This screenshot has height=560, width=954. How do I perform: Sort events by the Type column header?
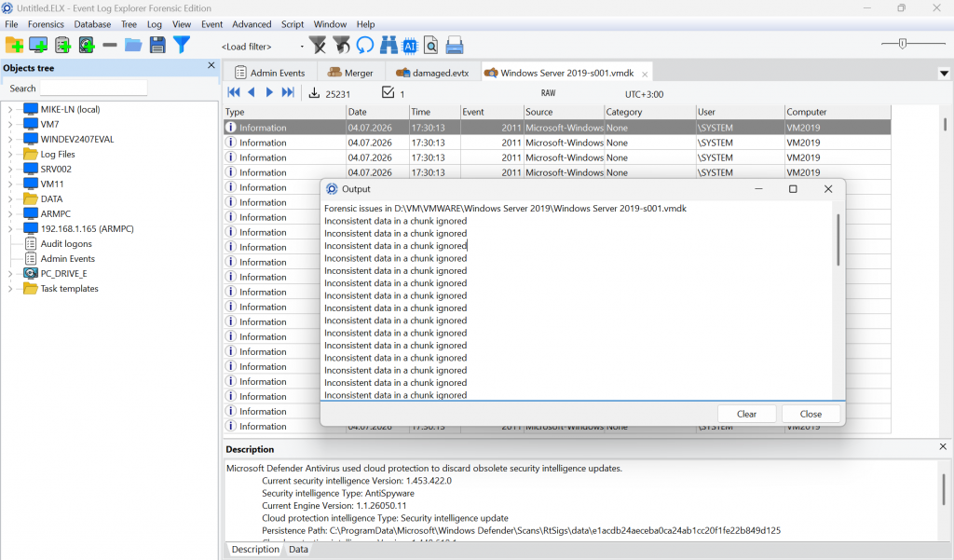[x=284, y=112]
